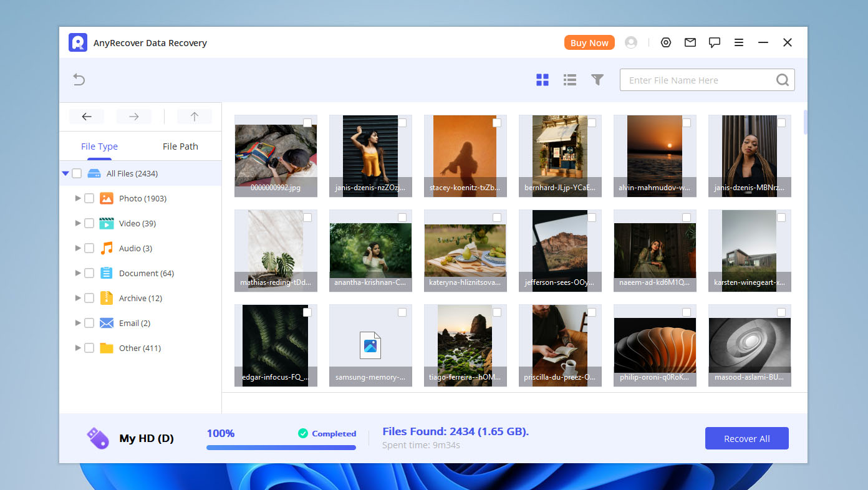Switch to the File Path tab
Image resolution: width=868 pixels, height=490 pixels.
click(x=180, y=147)
